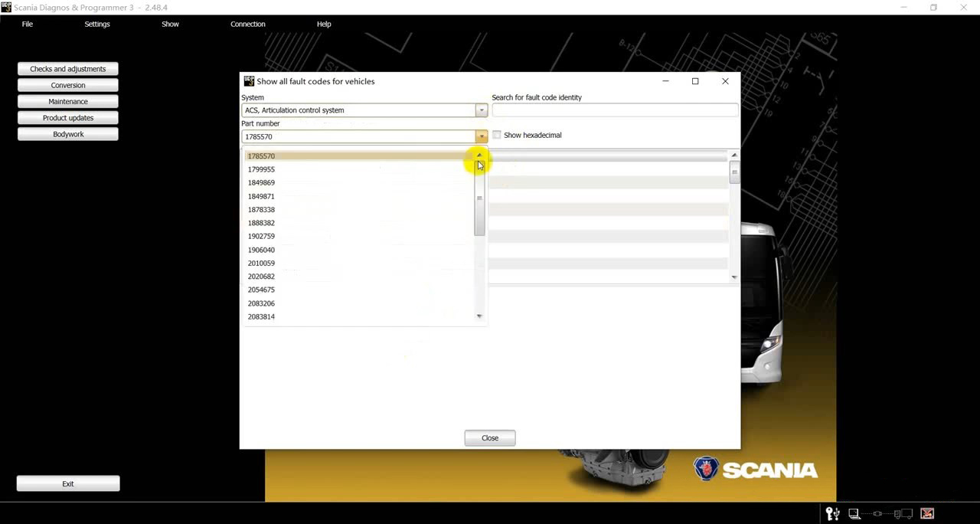Pick part number 1888382
The width and height of the screenshot is (980, 524).
click(359, 223)
